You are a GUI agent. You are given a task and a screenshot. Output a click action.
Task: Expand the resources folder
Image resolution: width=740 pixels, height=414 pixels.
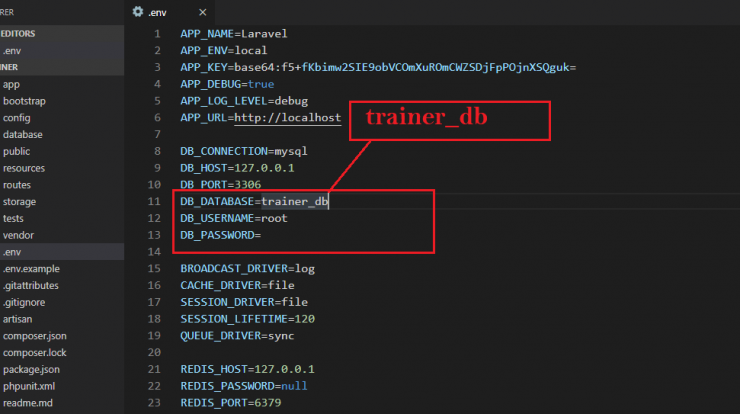point(24,168)
